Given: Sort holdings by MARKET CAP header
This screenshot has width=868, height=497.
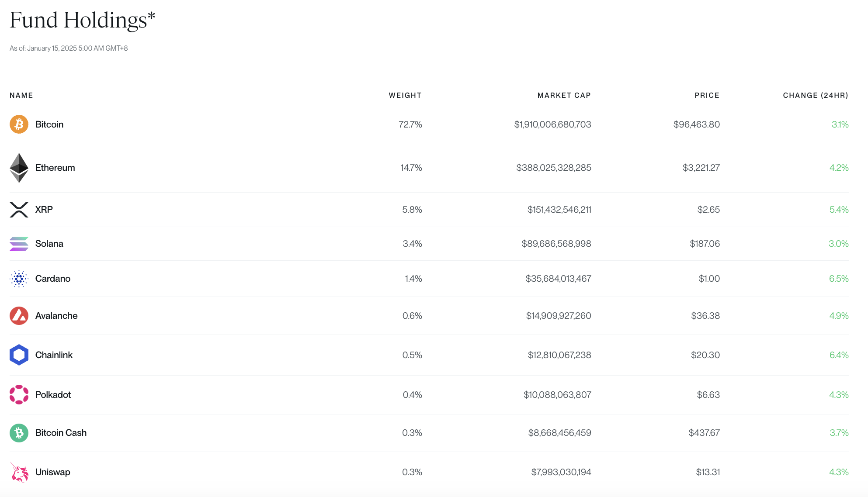Looking at the screenshot, I should 564,95.
